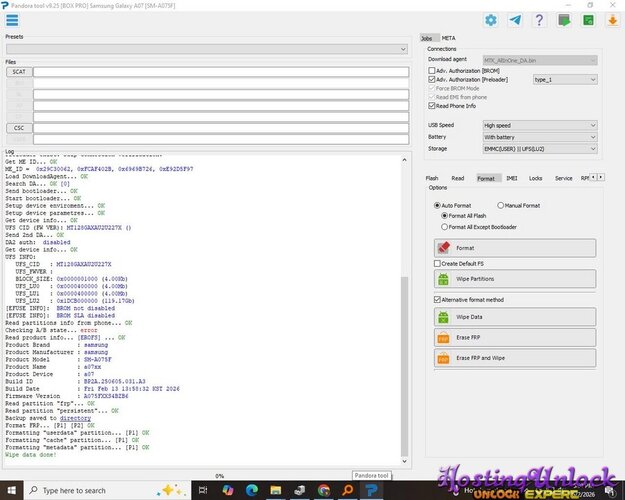The height and width of the screenshot is (500, 625).
Task: Click the SCAT file button
Action: pyautogui.click(x=19, y=72)
